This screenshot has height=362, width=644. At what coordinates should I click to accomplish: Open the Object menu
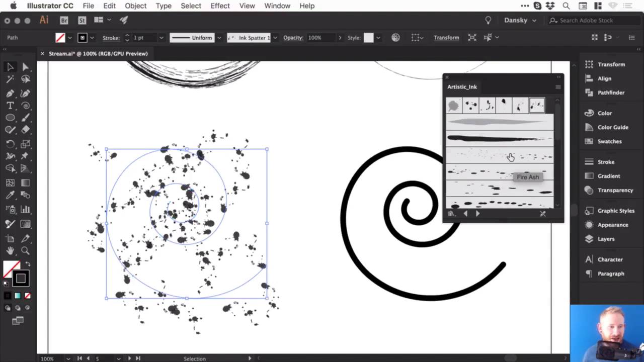pos(135,6)
